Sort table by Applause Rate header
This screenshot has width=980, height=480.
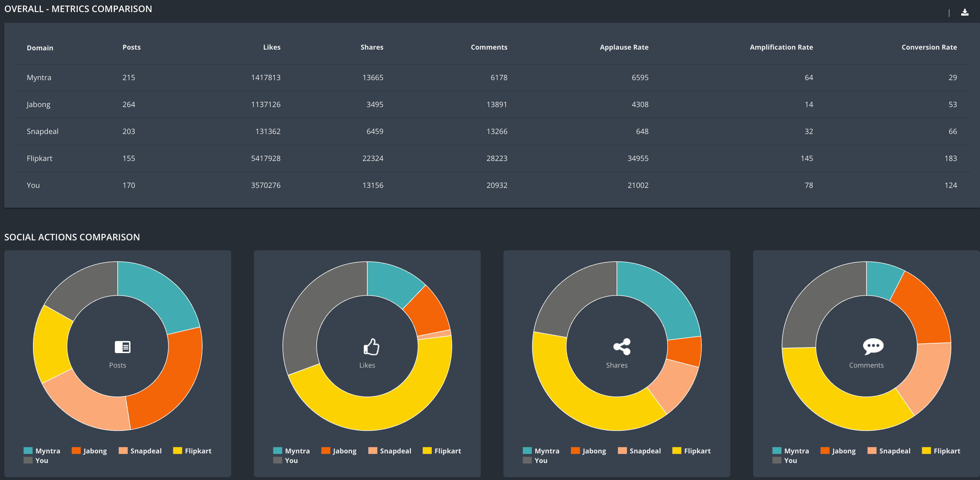pyautogui.click(x=624, y=47)
